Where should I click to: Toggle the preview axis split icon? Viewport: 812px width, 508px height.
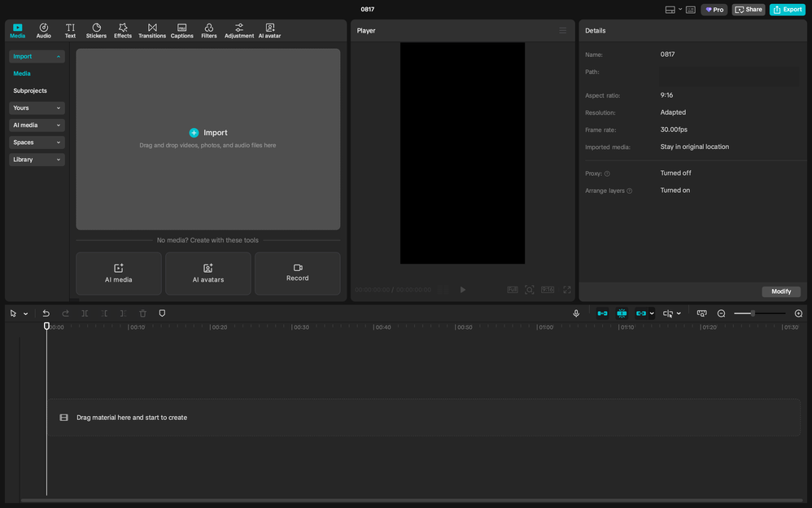click(x=668, y=313)
